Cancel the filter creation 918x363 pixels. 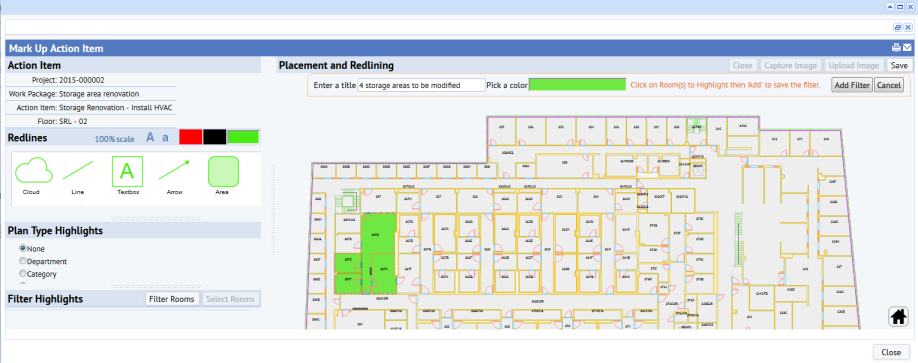889,85
